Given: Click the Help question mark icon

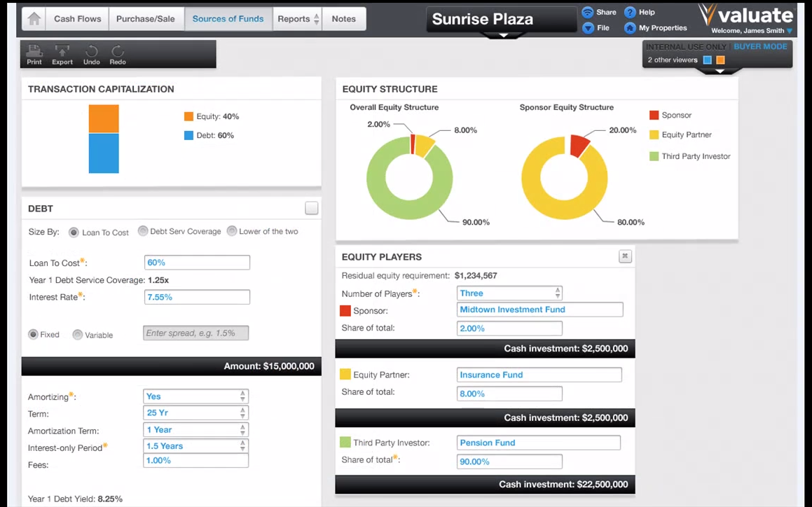Looking at the screenshot, I should 630,12.
